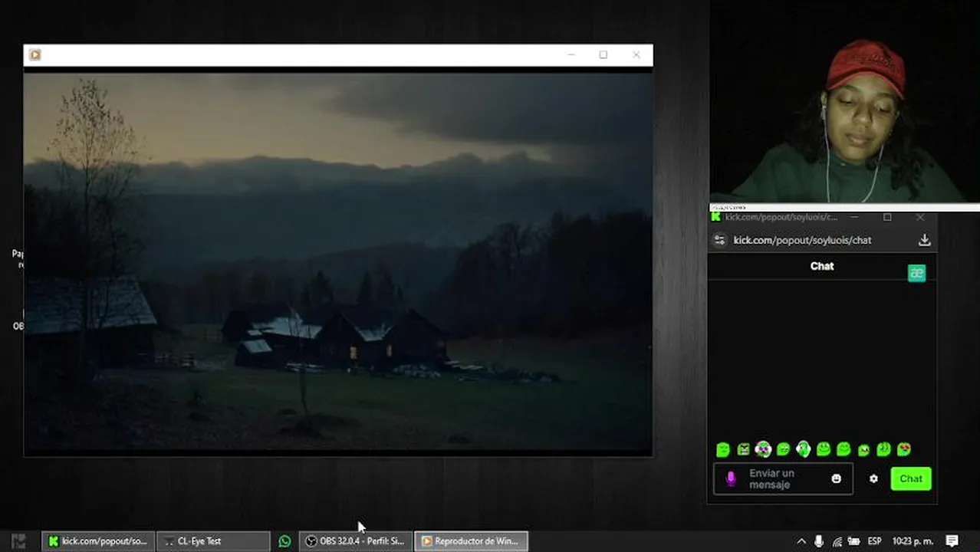Viewport: 980px width, 552px height.
Task: Send message with green Chat button
Action: tap(911, 478)
